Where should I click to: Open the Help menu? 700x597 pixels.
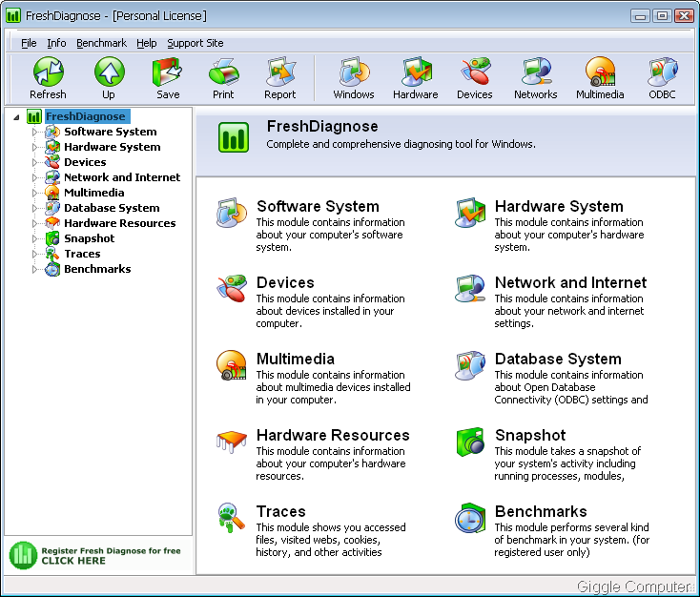click(x=147, y=43)
